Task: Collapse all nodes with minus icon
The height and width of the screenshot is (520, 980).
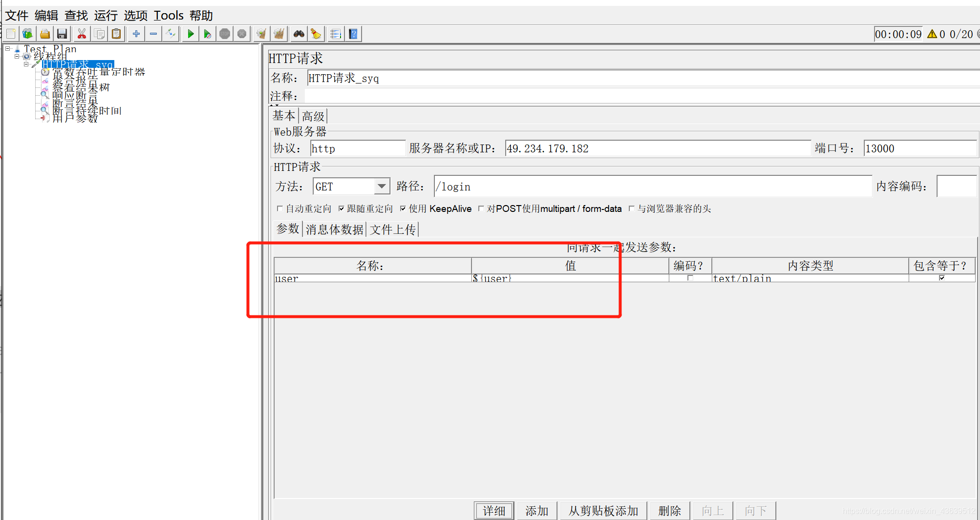Action: point(153,34)
